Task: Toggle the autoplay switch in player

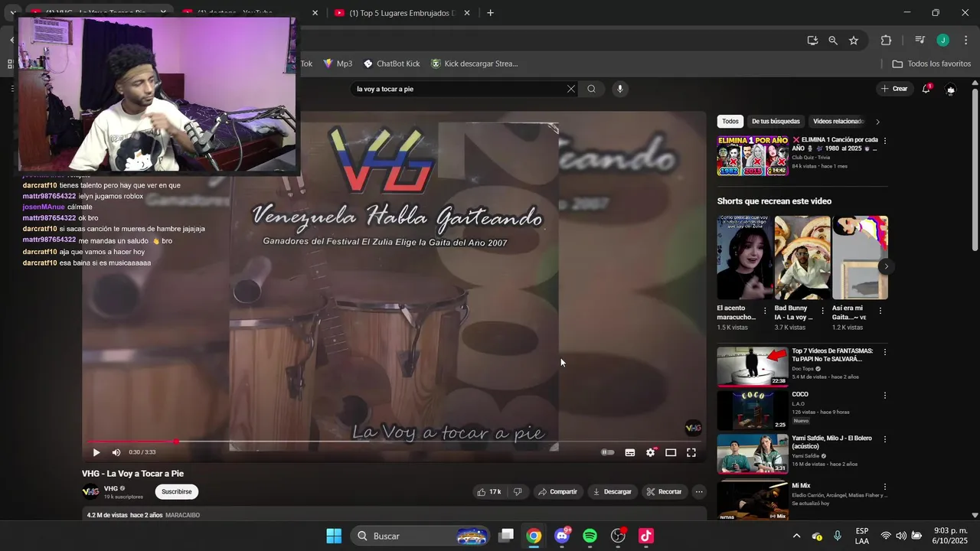Action: [608, 452]
